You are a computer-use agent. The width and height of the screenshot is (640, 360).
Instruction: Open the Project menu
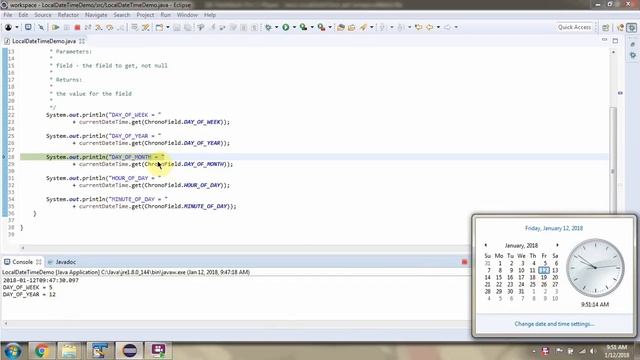point(145,15)
